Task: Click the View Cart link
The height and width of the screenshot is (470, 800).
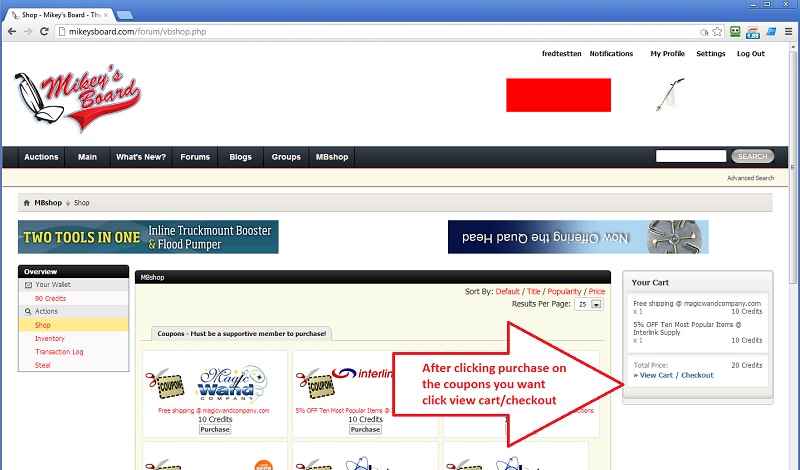Action: [x=656, y=375]
